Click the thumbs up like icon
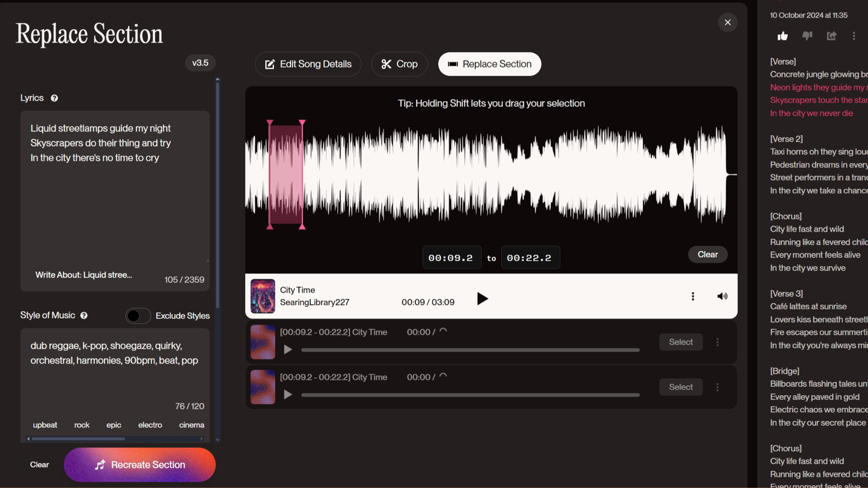The width and height of the screenshot is (868, 488). [x=783, y=36]
